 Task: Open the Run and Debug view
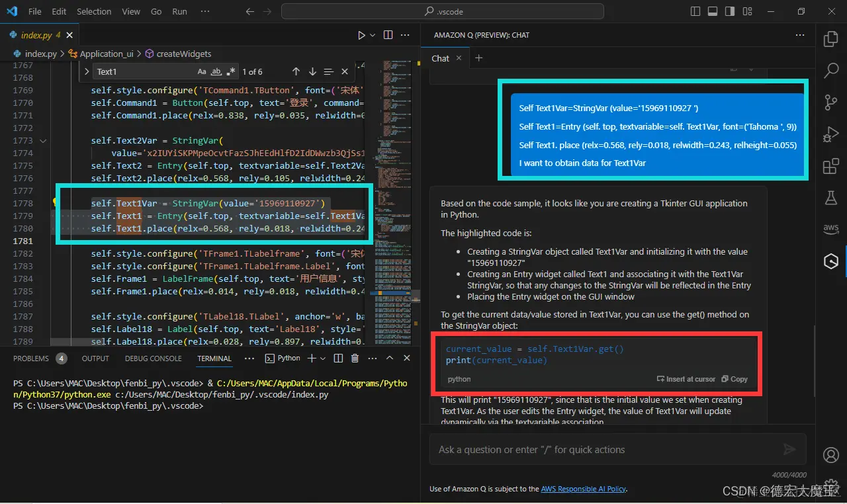click(831, 134)
